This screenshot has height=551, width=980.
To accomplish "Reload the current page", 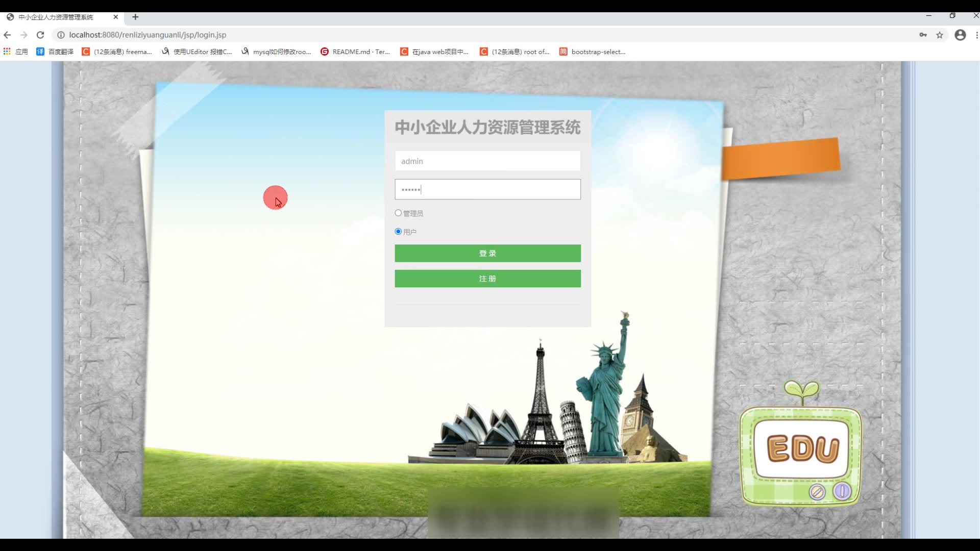I will coord(40,35).
